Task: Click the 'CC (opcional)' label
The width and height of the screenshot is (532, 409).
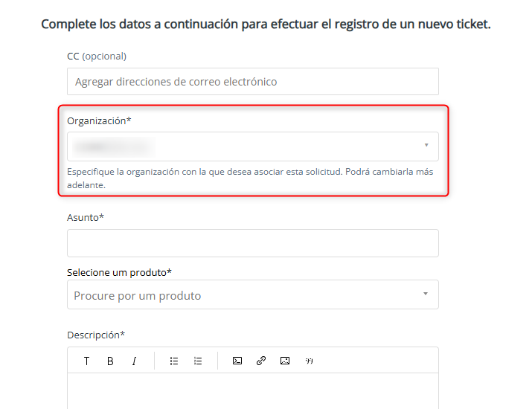Action: point(97,56)
